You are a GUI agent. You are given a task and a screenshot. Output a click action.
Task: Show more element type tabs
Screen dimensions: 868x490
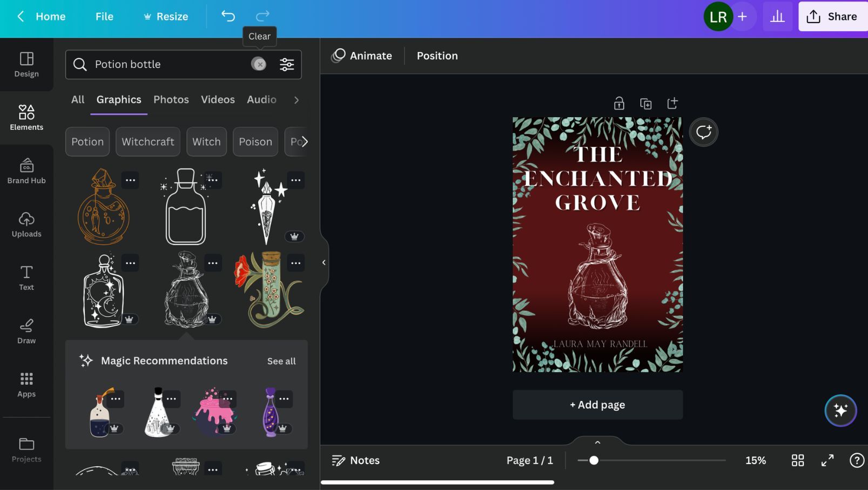coord(296,100)
